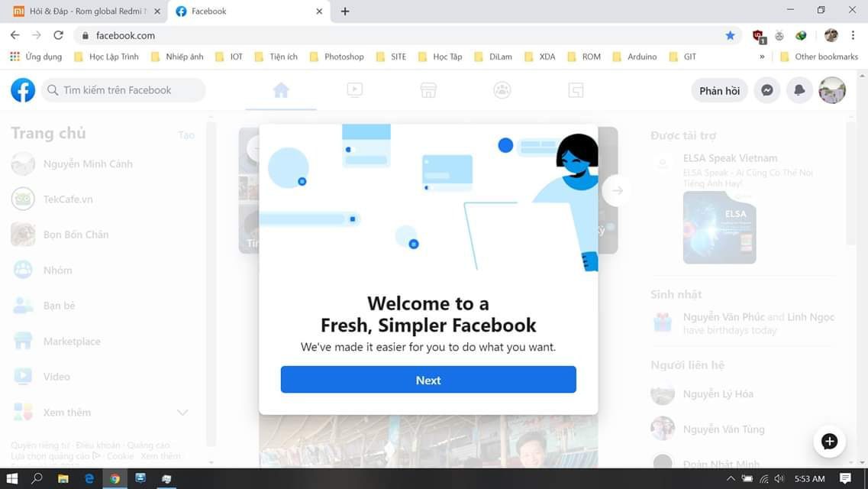Open Marketplace in the left sidebar
The image size is (868, 489).
click(56, 341)
